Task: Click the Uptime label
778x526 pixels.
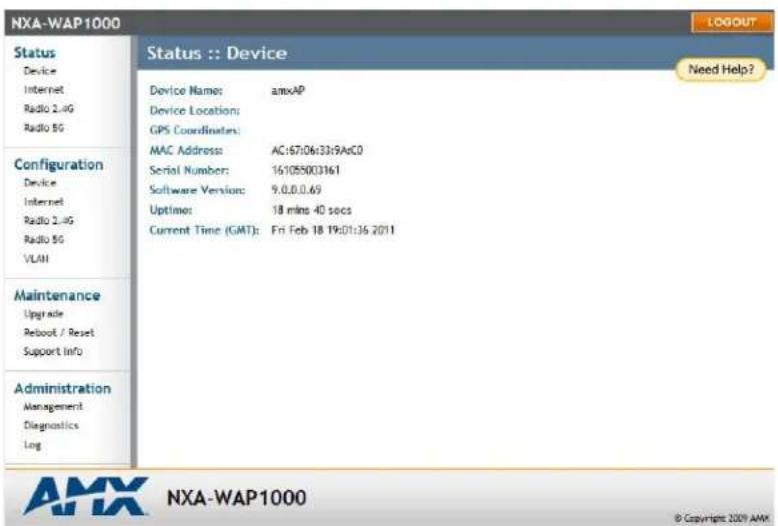Action: tap(171, 210)
